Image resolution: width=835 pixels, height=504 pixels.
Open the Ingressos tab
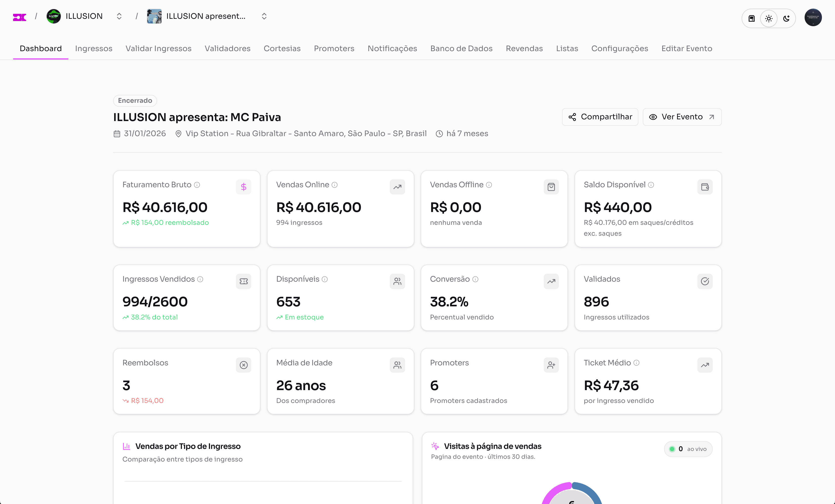[94, 48]
